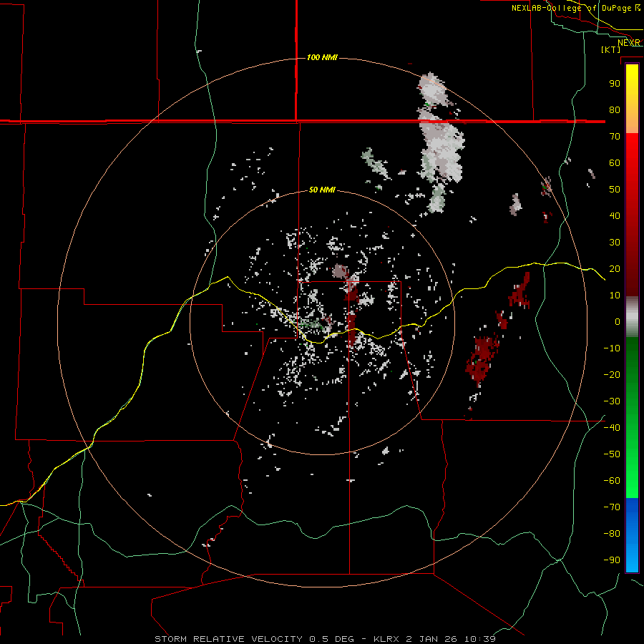Screen dimensions: 644x644
Task: Click the 30 value on velocity scale
Action: click(x=615, y=243)
